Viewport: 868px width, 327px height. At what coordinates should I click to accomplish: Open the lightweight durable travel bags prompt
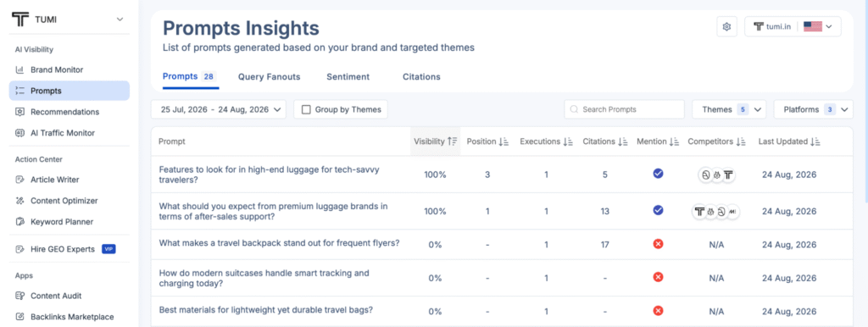[265, 310]
